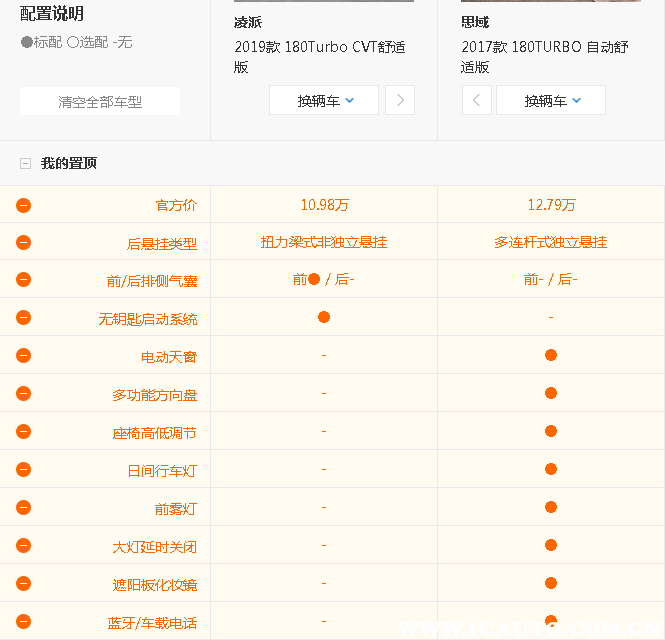Open 思域 2017款 180TURBO 自动舒适版 link

pos(545,56)
